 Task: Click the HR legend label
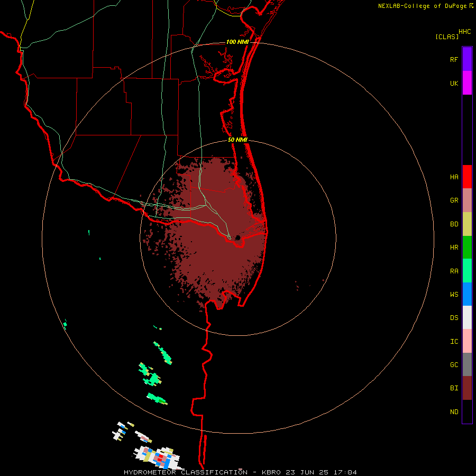tap(454, 248)
